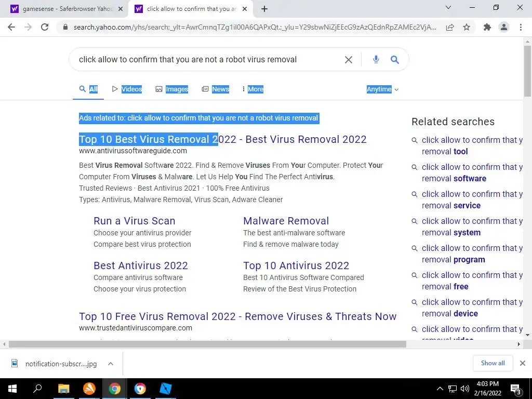Open the More results menu

pyautogui.click(x=253, y=89)
